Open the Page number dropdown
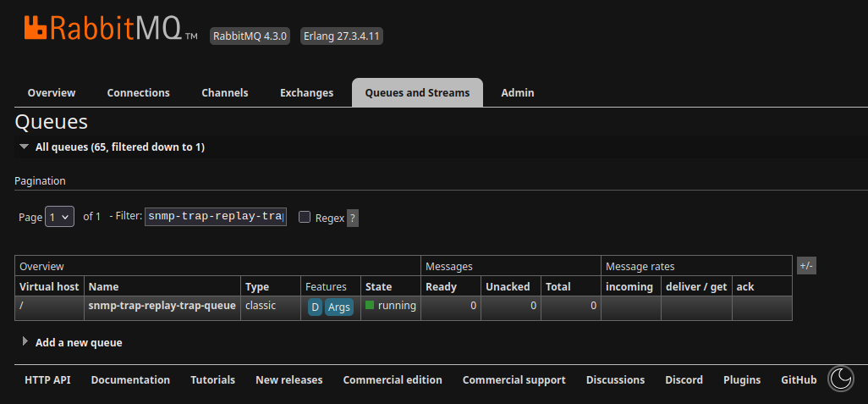The image size is (868, 404). (60, 217)
